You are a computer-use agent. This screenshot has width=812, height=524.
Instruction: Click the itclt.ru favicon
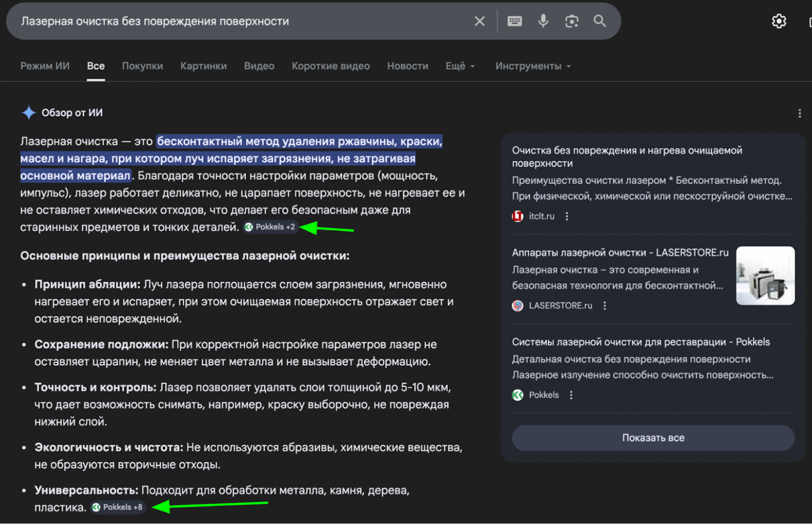518,216
